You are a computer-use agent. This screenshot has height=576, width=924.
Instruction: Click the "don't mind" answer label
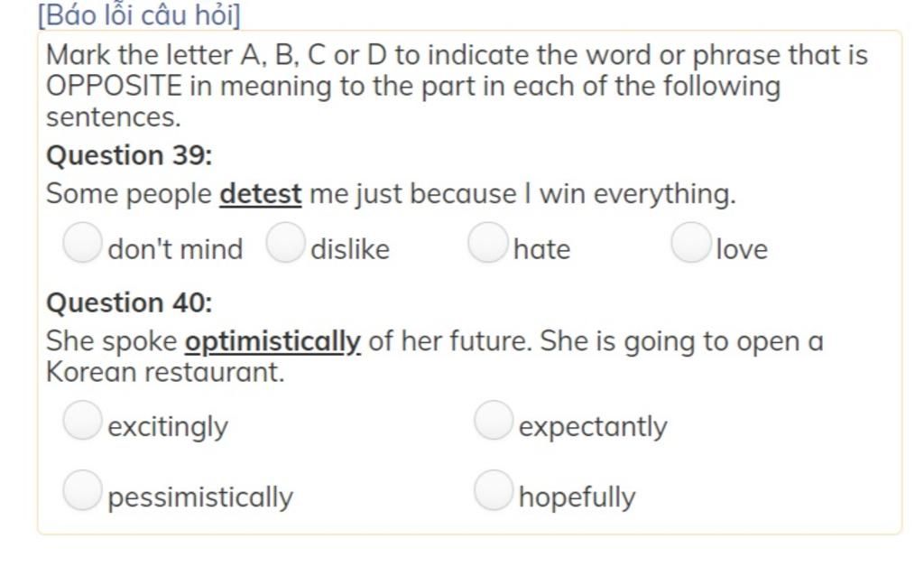click(x=175, y=249)
